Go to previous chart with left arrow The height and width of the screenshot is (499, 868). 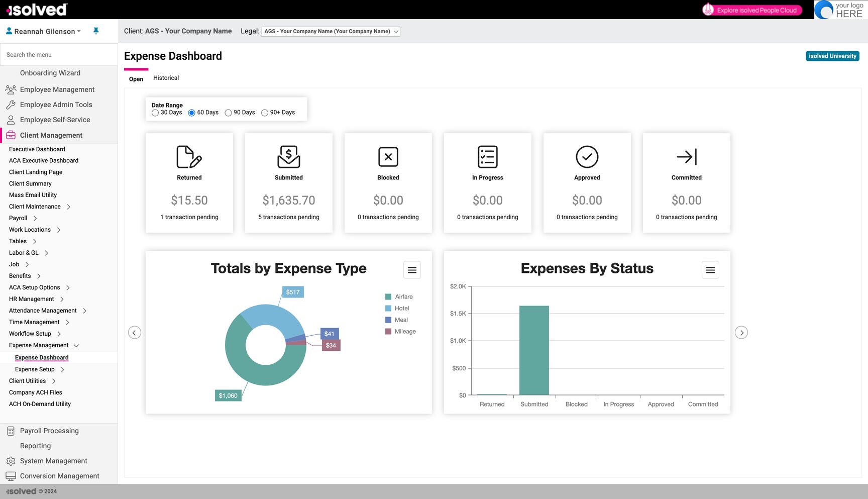point(135,333)
